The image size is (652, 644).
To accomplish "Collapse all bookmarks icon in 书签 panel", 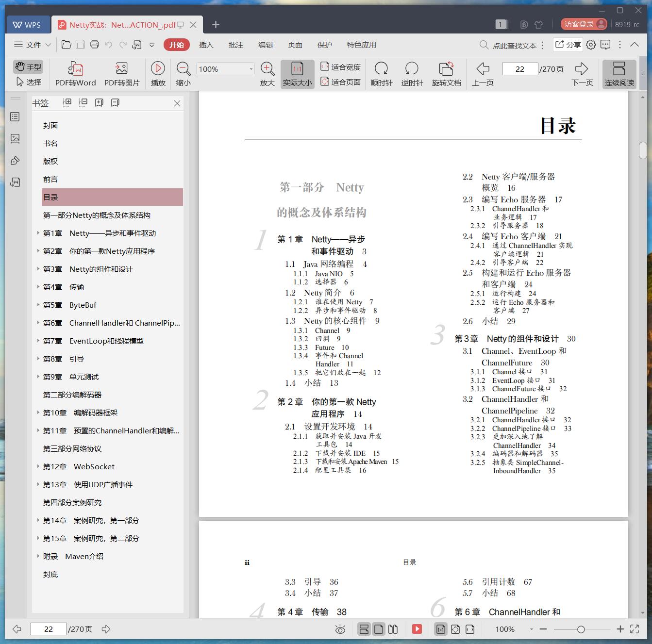I will click(x=84, y=102).
